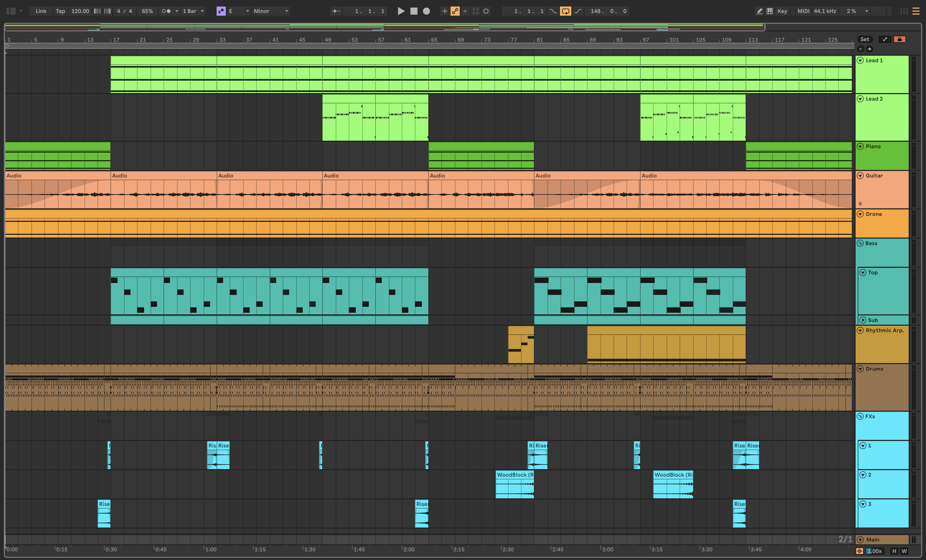Toggle the Computer MIDI Keyboard icon
This screenshot has height=560, width=926.
point(770,11)
